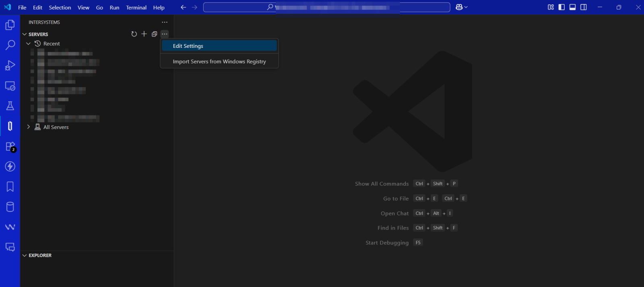
Task: Add a new server with plus icon
Action: [144, 34]
